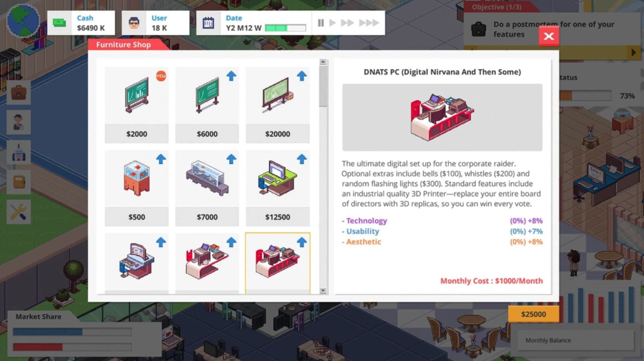The width and height of the screenshot is (644, 361).
Task: Open the journal notebook panel
Action: tap(19, 181)
